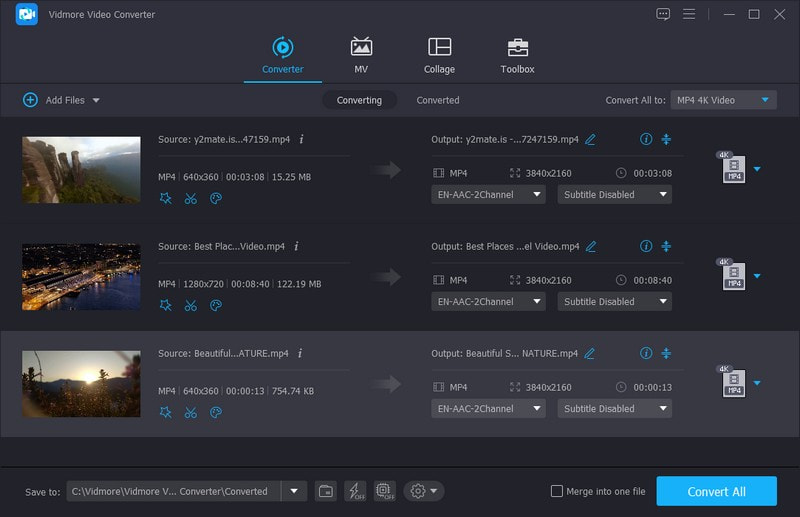Click the feedback chat icon in title bar
The height and width of the screenshot is (517, 800).
663,14
